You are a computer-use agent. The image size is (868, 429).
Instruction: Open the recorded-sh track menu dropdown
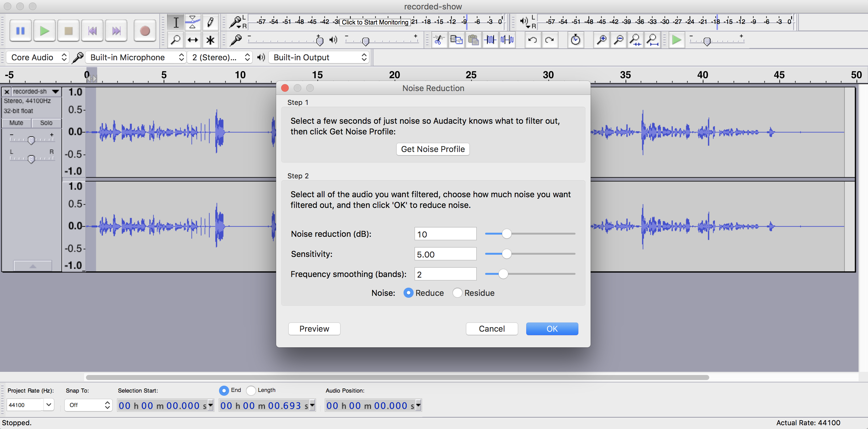click(x=36, y=91)
